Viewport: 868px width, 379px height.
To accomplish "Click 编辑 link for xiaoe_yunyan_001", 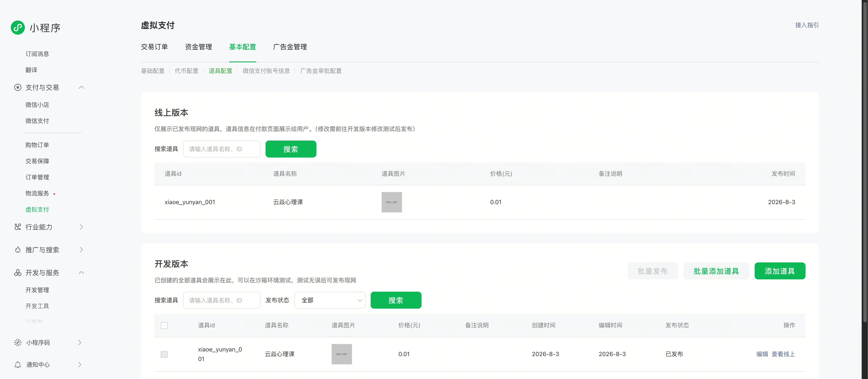I will tap(762, 354).
